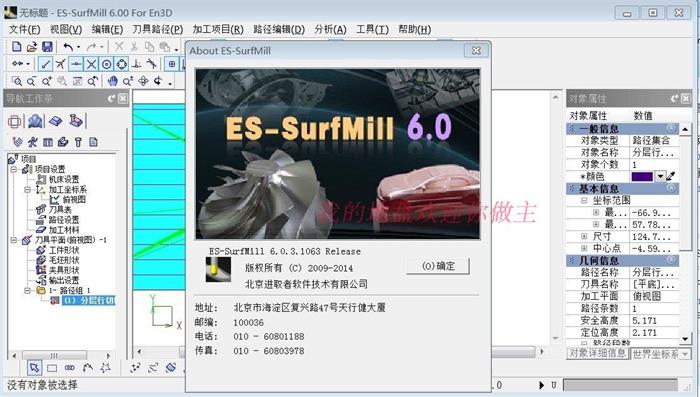The image size is (700, 397).
Task: Select the 输出设置 tree item
Action: coord(64,280)
